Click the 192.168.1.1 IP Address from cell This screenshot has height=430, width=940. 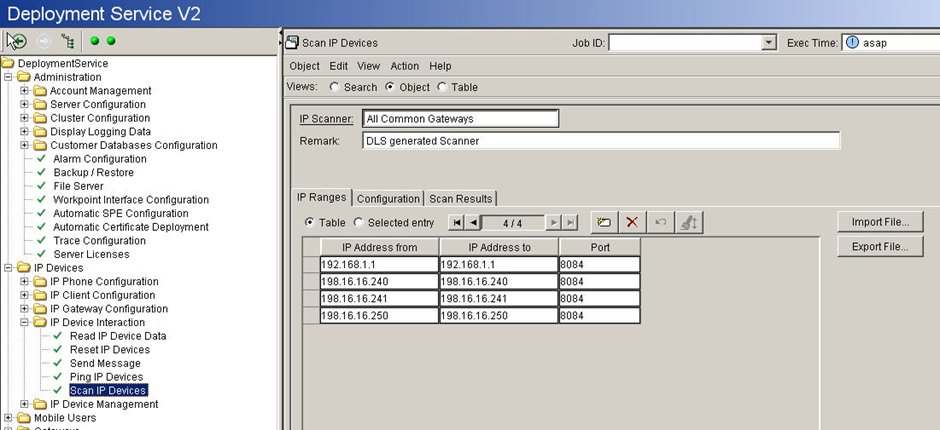pos(379,264)
